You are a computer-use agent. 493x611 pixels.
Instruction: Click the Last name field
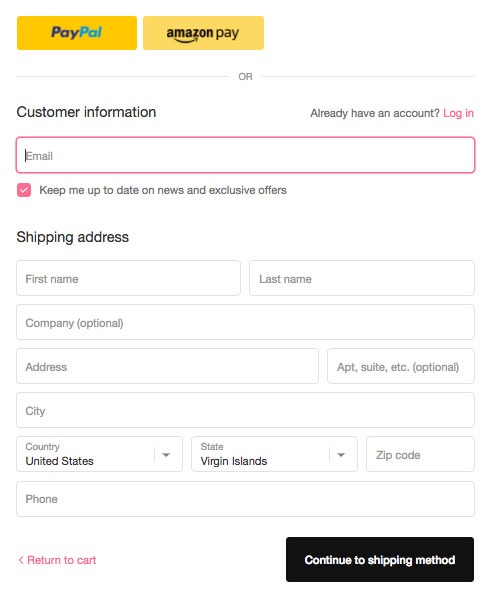coord(362,278)
